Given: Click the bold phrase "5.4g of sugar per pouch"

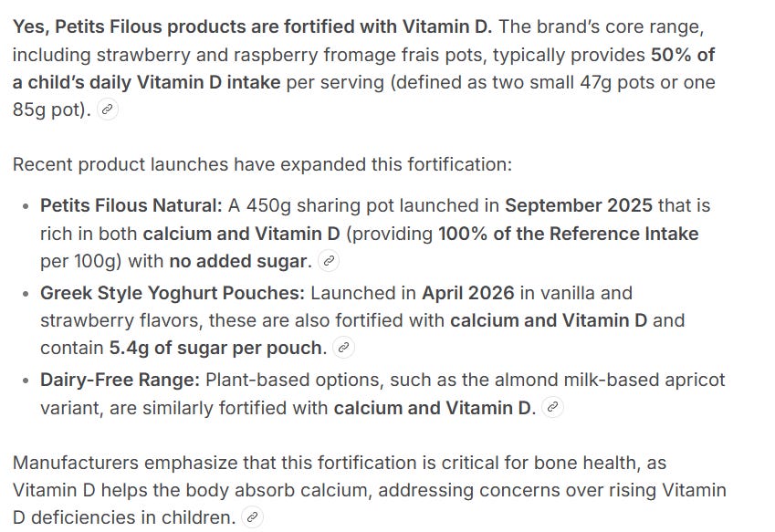Looking at the screenshot, I should (x=215, y=348).
